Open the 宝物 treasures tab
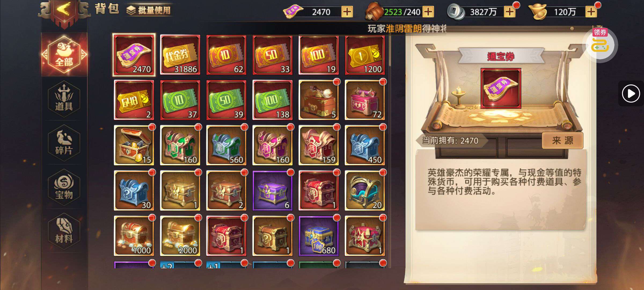Screen dimensions: 644x290 coord(64,187)
